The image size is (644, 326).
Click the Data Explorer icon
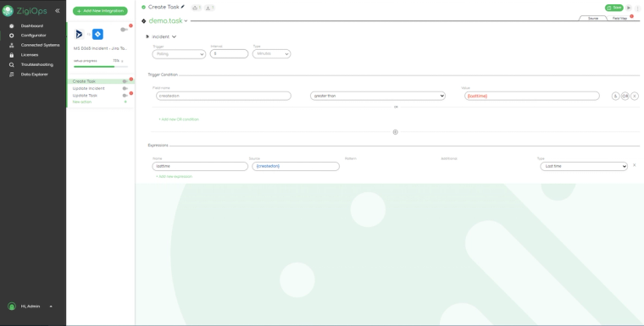pyautogui.click(x=12, y=75)
